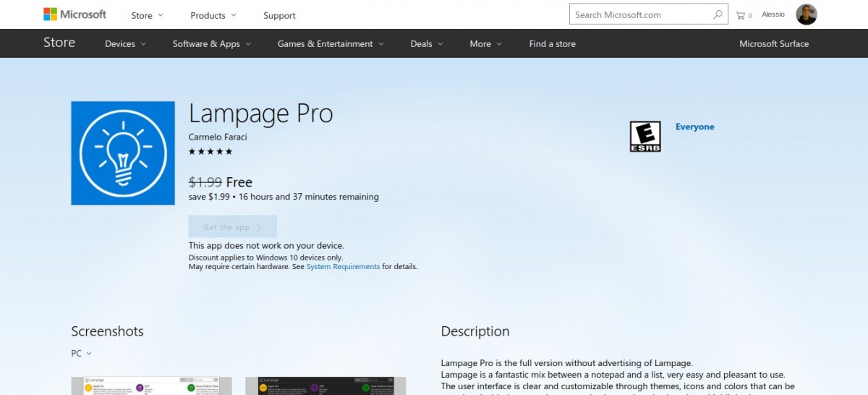868x395 pixels.
Task: Open the System Requirements link
Action: pos(343,266)
